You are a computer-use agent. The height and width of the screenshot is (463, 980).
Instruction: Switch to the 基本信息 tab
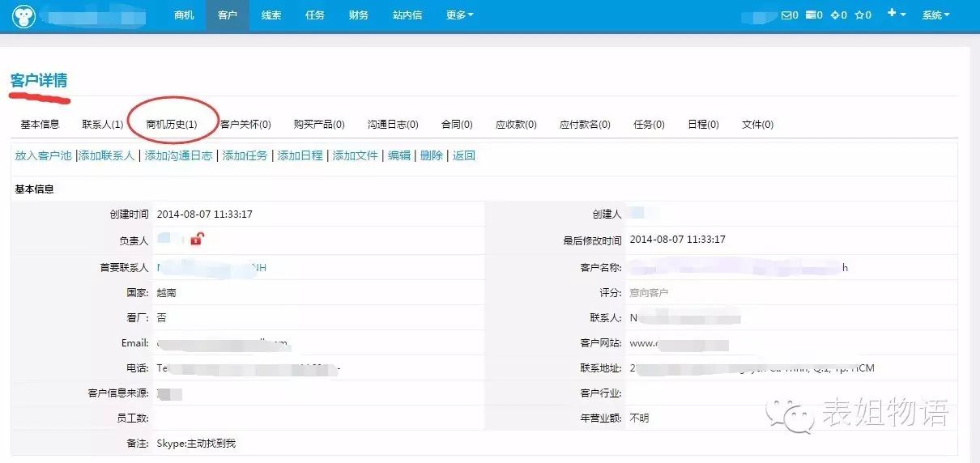tap(40, 124)
